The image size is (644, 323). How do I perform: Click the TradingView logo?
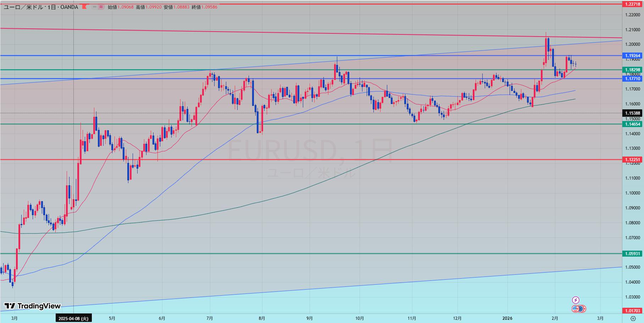pos(32,306)
